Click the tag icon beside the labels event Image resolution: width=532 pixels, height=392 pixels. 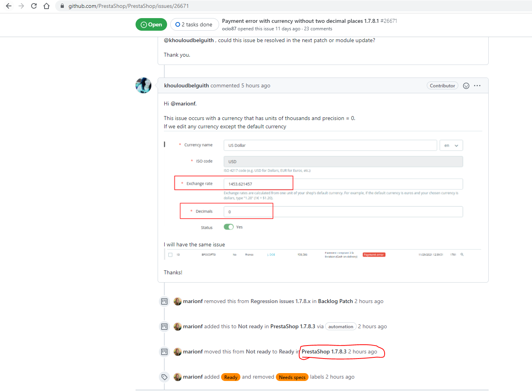click(164, 377)
